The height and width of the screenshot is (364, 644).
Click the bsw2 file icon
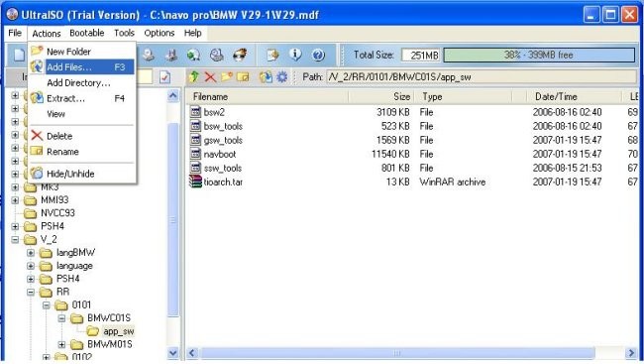click(x=196, y=112)
